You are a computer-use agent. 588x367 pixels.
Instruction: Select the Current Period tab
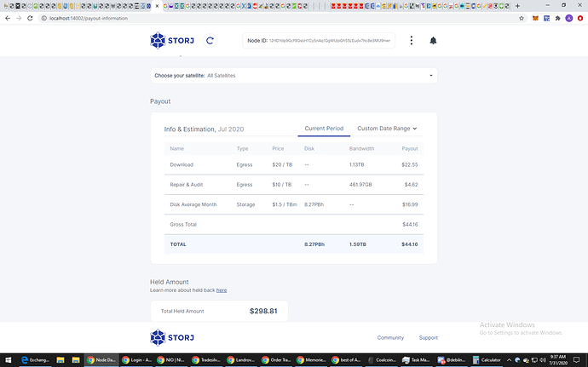click(324, 129)
